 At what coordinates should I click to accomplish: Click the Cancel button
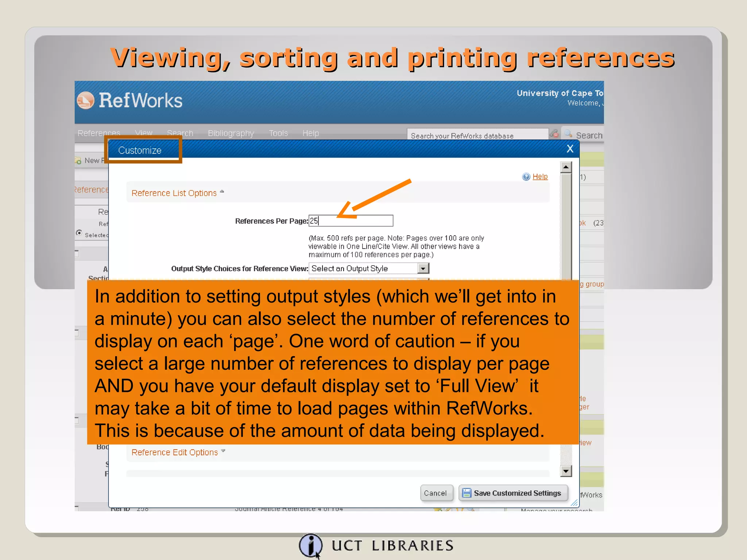tap(437, 493)
